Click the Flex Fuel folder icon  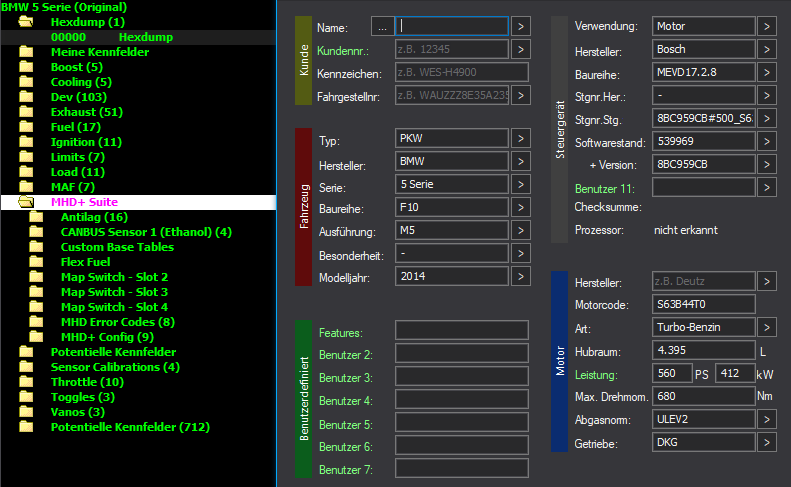coord(36,262)
